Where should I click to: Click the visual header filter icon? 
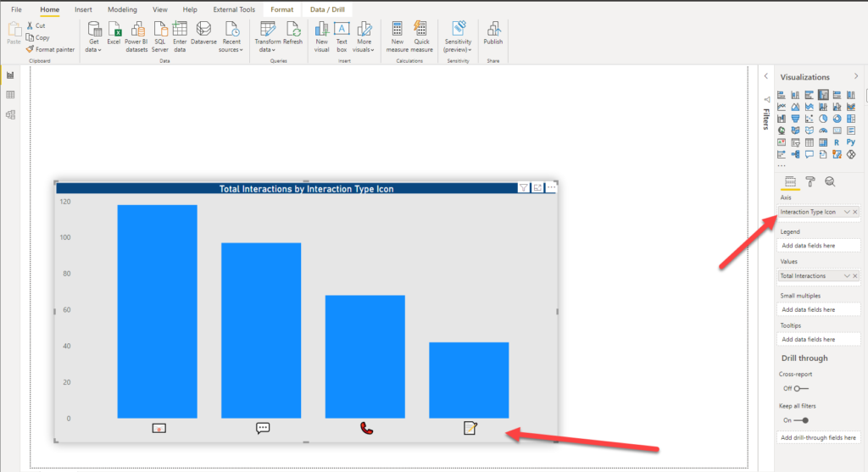click(523, 188)
